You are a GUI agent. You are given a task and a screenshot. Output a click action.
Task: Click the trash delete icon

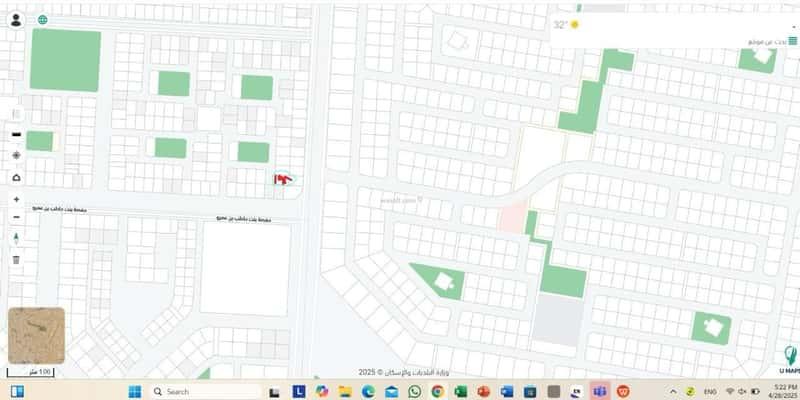(x=16, y=260)
